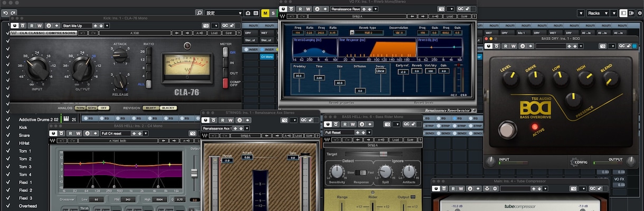
Task: Click Load in CLA-76 Waves toolbar
Action: (214, 33)
